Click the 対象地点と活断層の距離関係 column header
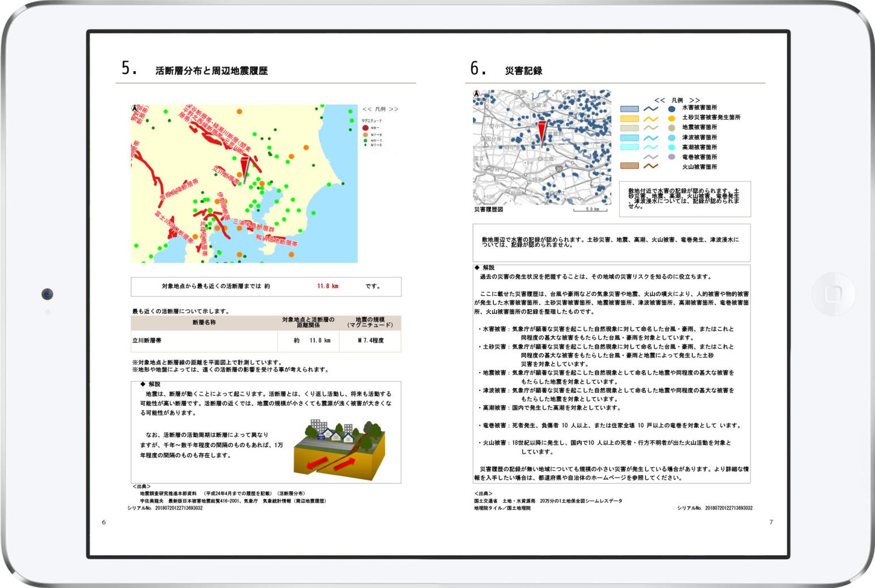The width and height of the screenshot is (875, 588). (309, 323)
